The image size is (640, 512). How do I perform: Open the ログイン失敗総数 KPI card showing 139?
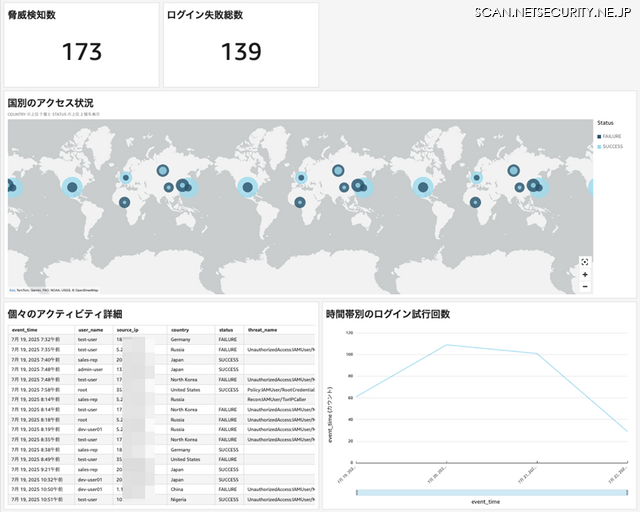[240, 45]
